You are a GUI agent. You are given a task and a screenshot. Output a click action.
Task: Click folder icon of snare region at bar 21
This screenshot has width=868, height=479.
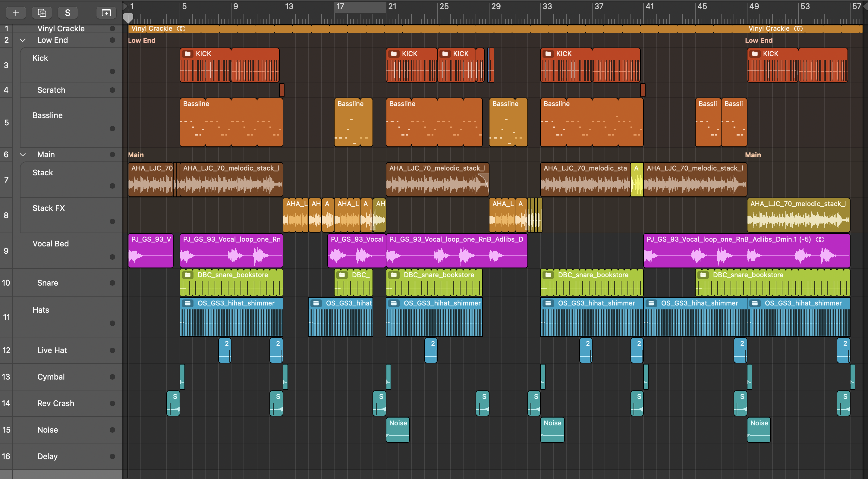coord(394,275)
